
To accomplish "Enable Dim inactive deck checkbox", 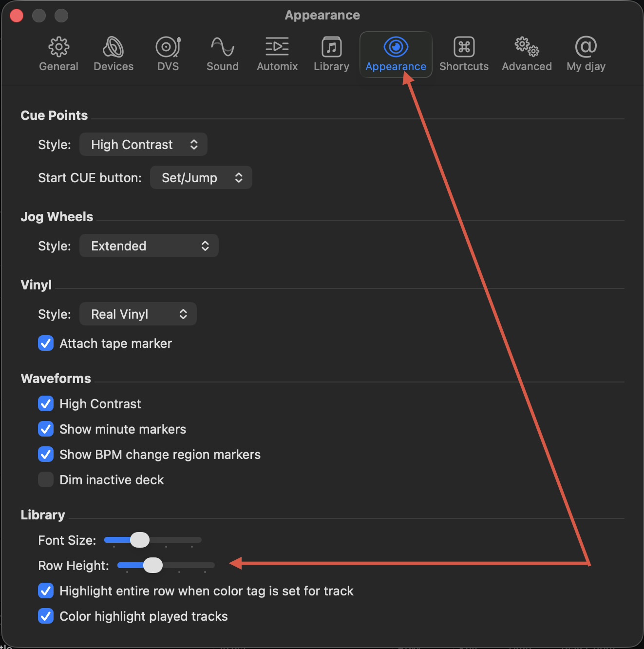I will pos(46,480).
